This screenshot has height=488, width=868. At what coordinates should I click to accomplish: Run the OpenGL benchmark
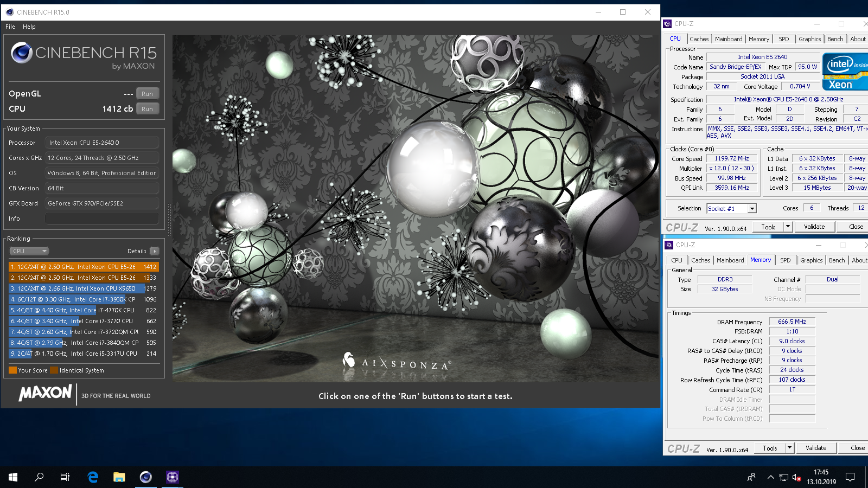(148, 94)
